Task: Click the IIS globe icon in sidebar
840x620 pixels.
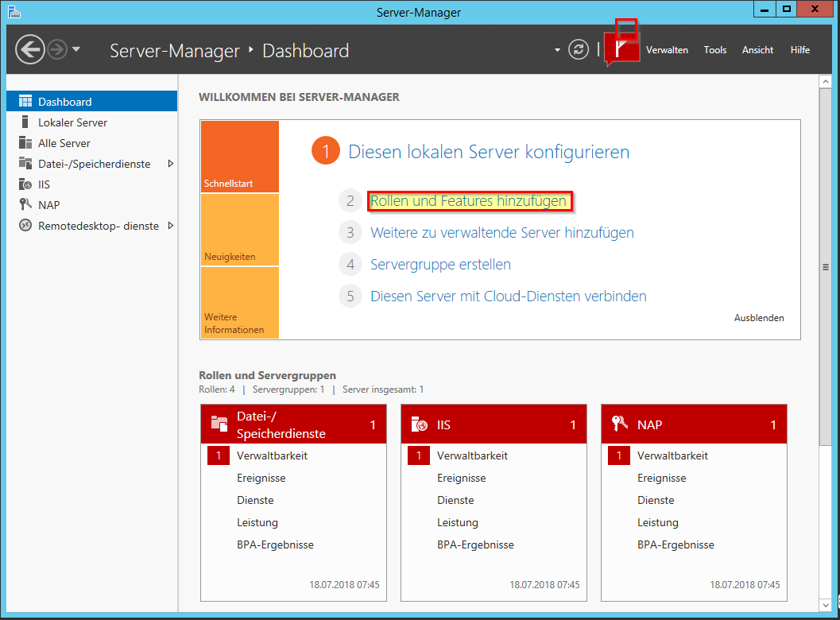Action: pyautogui.click(x=25, y=184)
